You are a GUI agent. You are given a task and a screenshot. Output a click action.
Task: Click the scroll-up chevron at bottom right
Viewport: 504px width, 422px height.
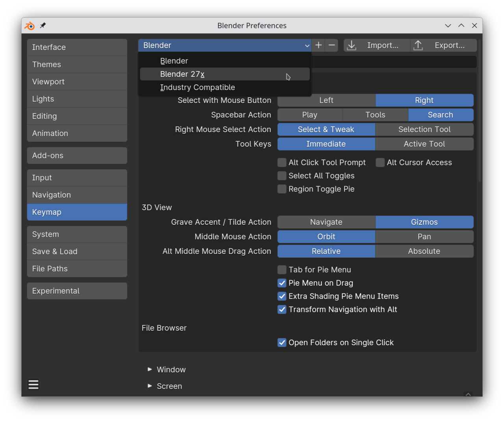[x=468, y=394]
